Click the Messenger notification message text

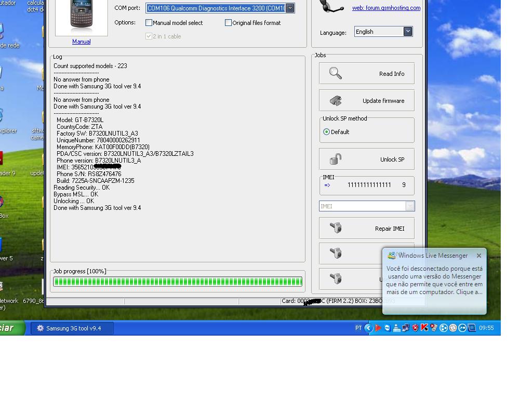(434, 280)
